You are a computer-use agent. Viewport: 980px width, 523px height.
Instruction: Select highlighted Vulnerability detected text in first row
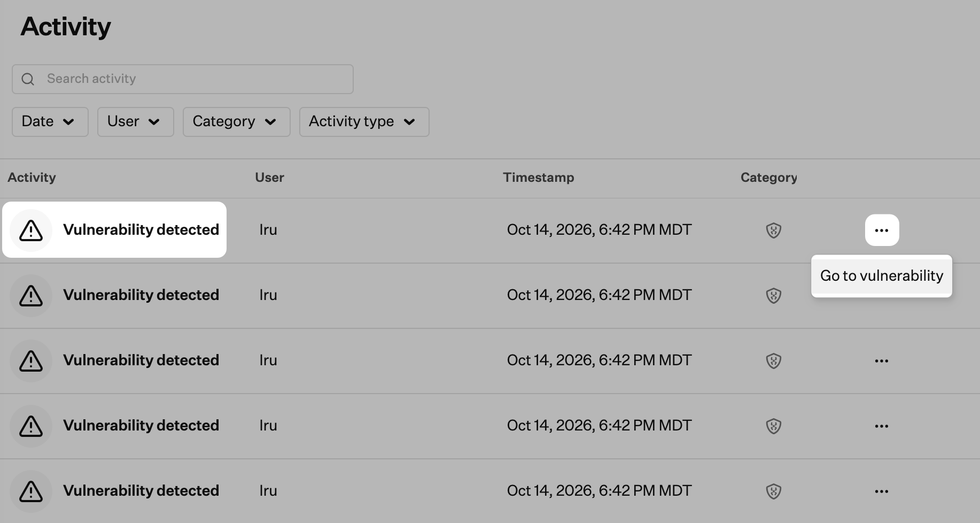pyautogui.click(x=141, y=230)
